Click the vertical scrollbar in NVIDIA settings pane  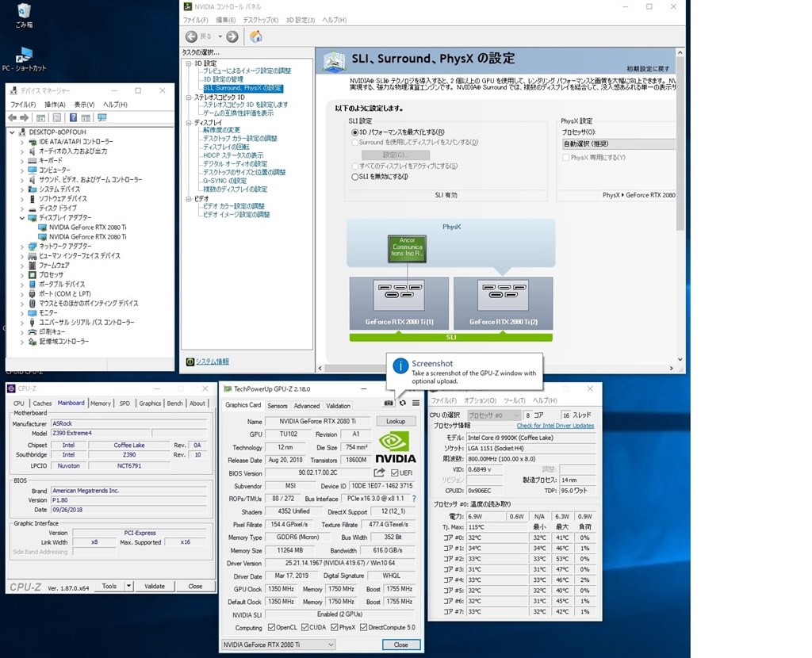coord(680,143)
